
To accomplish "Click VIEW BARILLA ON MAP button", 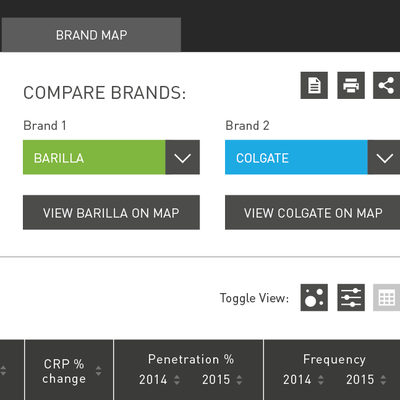I will click(111, 212).
